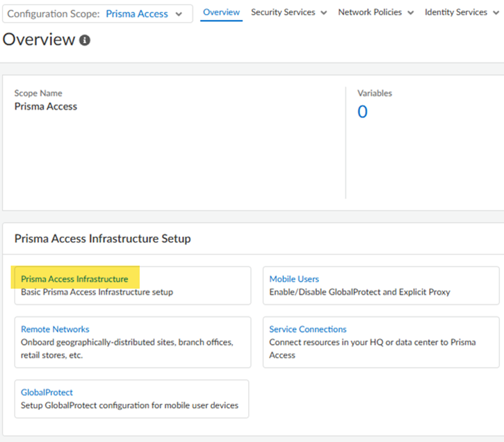Click the Prisma Access scope name value
The image size is (504, 442).
tap(46, 106)
